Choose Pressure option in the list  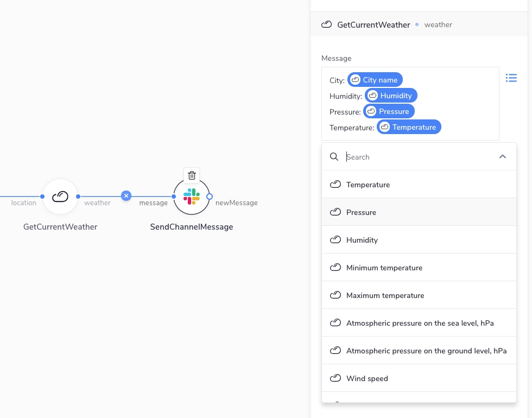(x=361, y=212)
